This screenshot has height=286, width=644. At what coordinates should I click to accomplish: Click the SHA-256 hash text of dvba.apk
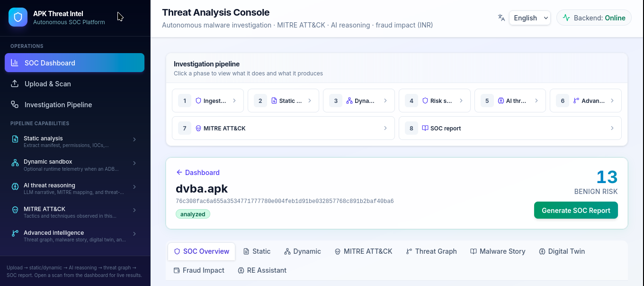(x=285, y=201)
